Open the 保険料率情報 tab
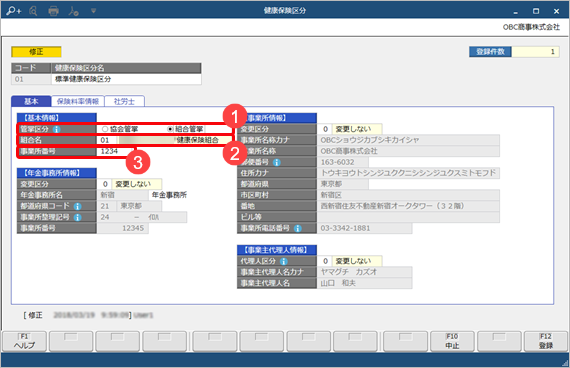The width and height of the screenshot is (570, 368). point(78,101)
